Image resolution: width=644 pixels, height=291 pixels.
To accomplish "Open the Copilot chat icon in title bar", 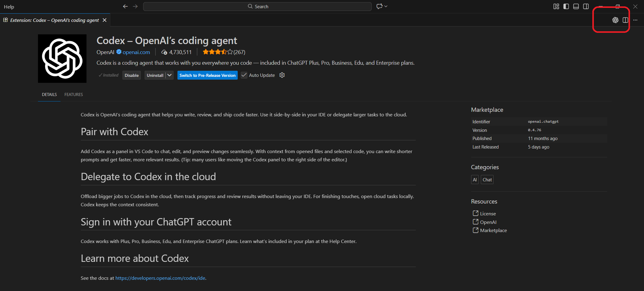I will 379,6.
